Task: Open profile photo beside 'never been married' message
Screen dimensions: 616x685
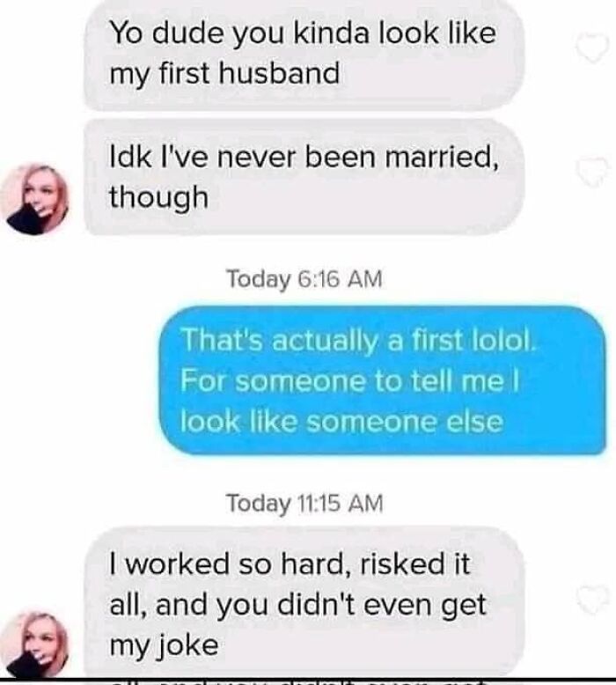Action: pyautogui.click(x=34, y=199)
